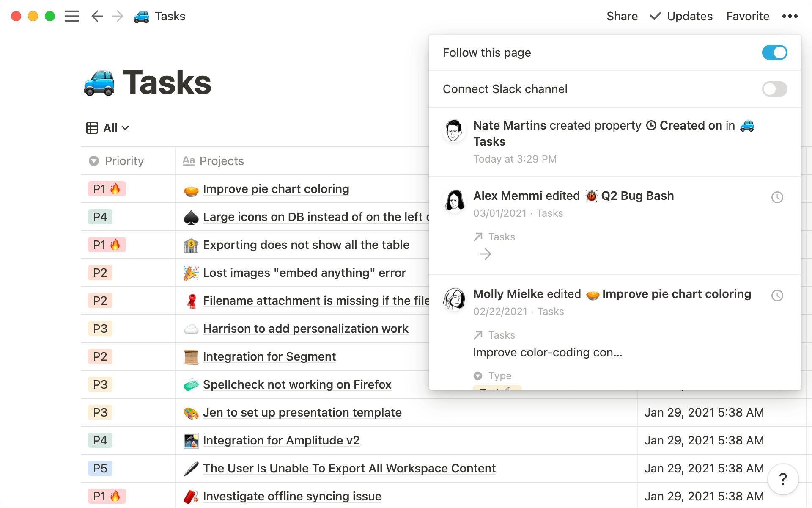Open the Share menu
The image size is (812, 508).
click(x=622, y=16)
